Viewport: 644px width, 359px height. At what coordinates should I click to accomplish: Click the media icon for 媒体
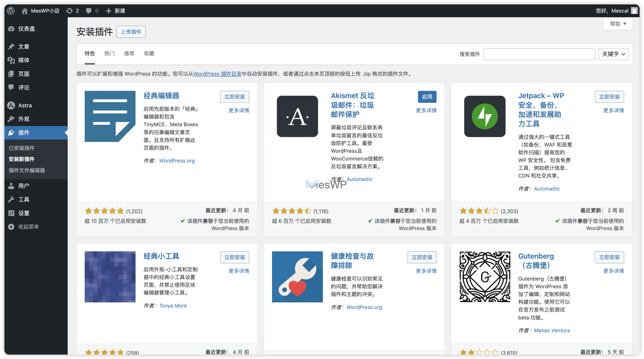(x=11, y=60)
